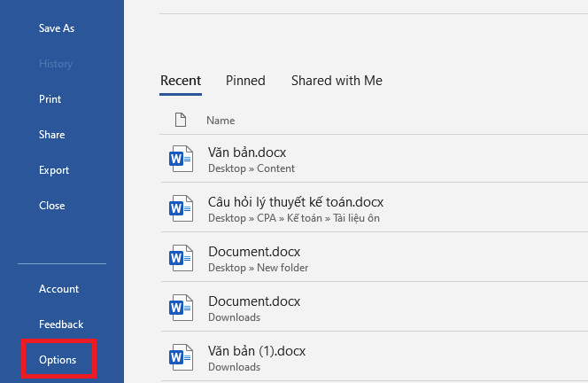Open the Feedback section
The width and height of the screenshot is (588, 383).
point(61,324)
